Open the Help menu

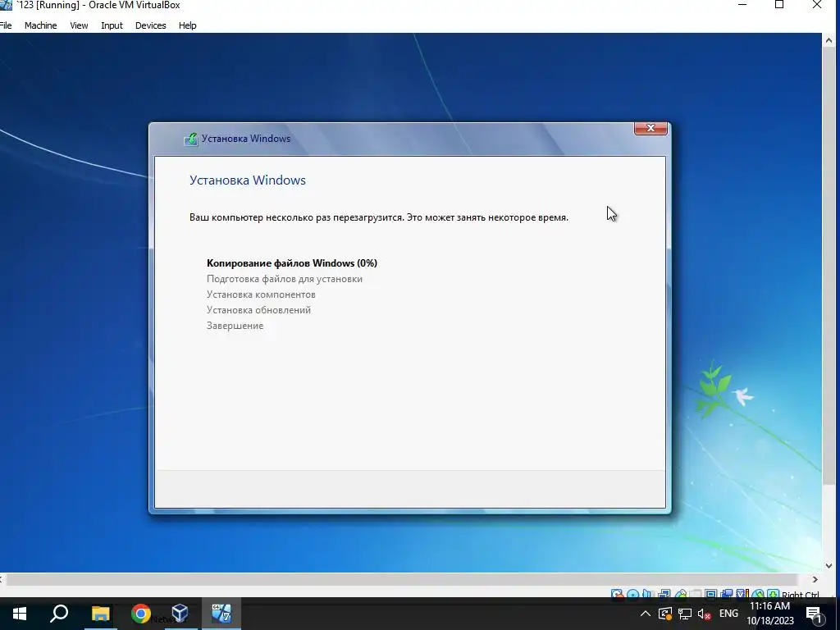point(188,25)
